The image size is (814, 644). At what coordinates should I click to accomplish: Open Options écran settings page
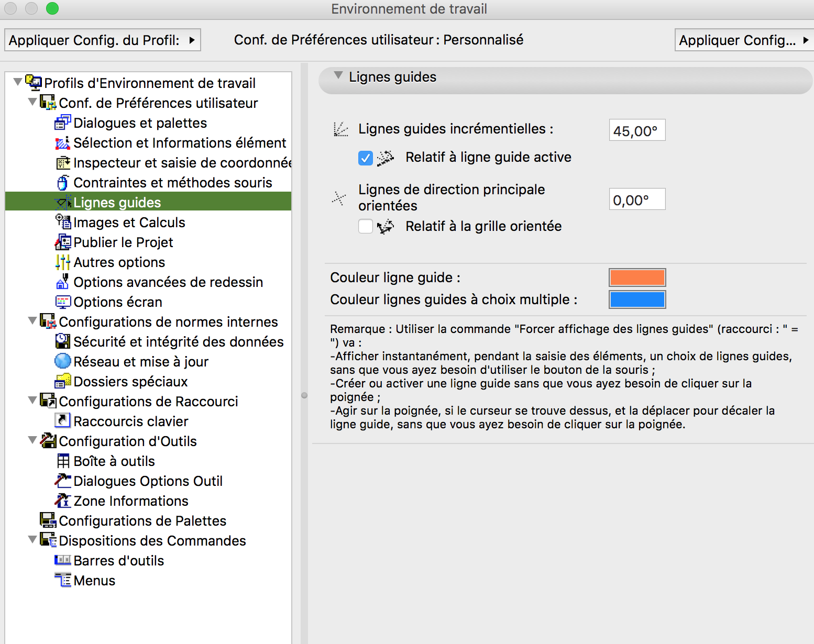coord(117,302)
